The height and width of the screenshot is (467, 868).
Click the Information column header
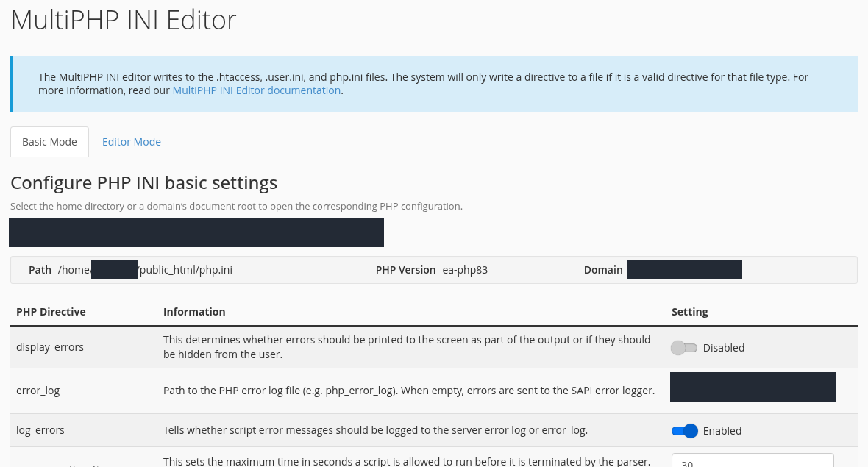click(x=194, y=312)
